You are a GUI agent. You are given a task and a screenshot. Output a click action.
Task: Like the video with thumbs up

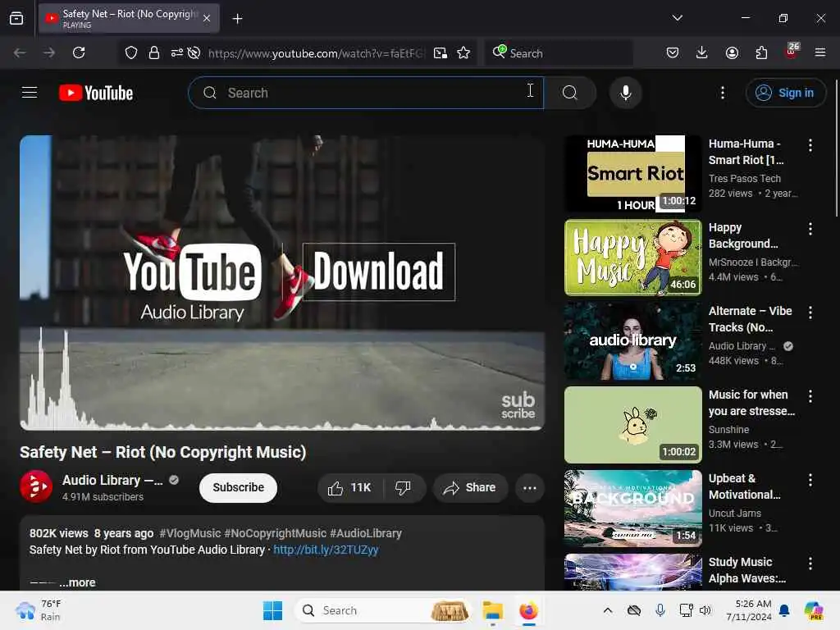tap(349, 488)
